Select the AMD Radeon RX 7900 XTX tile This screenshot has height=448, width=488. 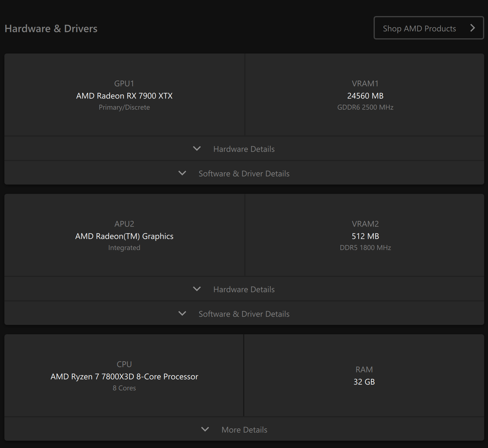click(x=124, y=94)
